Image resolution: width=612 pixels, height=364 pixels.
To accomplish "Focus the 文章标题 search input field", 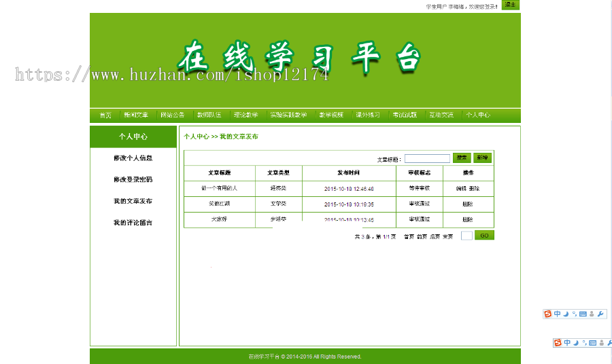I will tap(428, 158).
